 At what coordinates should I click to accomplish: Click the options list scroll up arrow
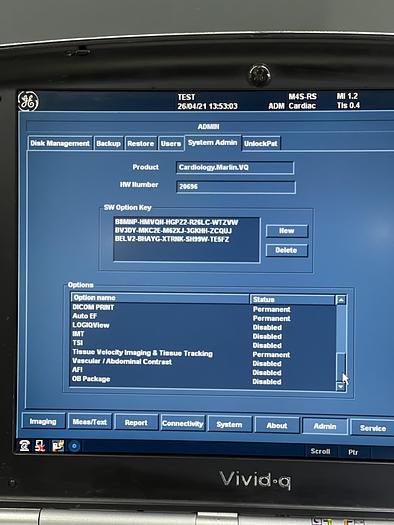[340, 300]
